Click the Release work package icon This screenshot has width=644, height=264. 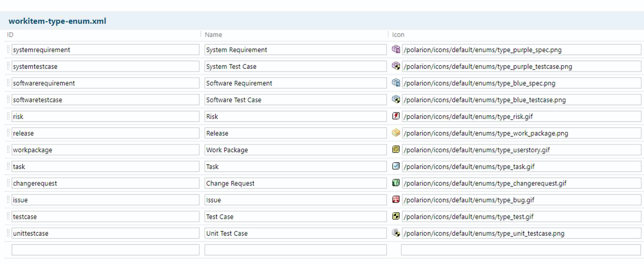(x=396, y=133)
